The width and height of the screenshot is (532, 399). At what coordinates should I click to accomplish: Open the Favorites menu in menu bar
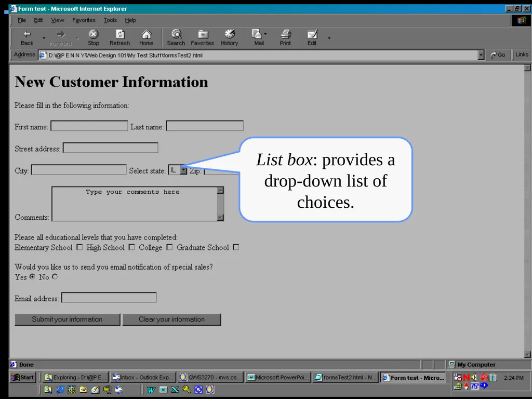[84, 20]
